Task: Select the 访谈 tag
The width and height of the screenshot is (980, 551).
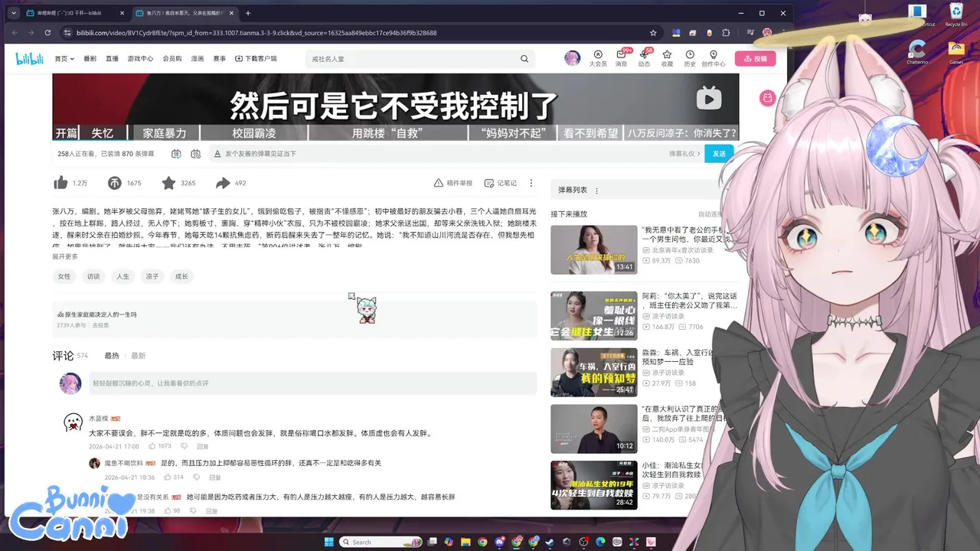Action: pos(93,276)
